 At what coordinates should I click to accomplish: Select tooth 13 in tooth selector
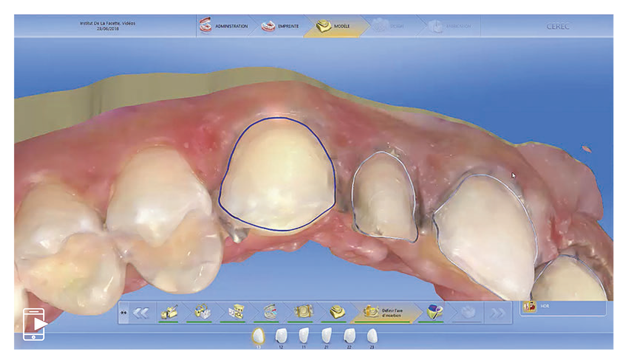pyautogui.click(x=258, y=337)
